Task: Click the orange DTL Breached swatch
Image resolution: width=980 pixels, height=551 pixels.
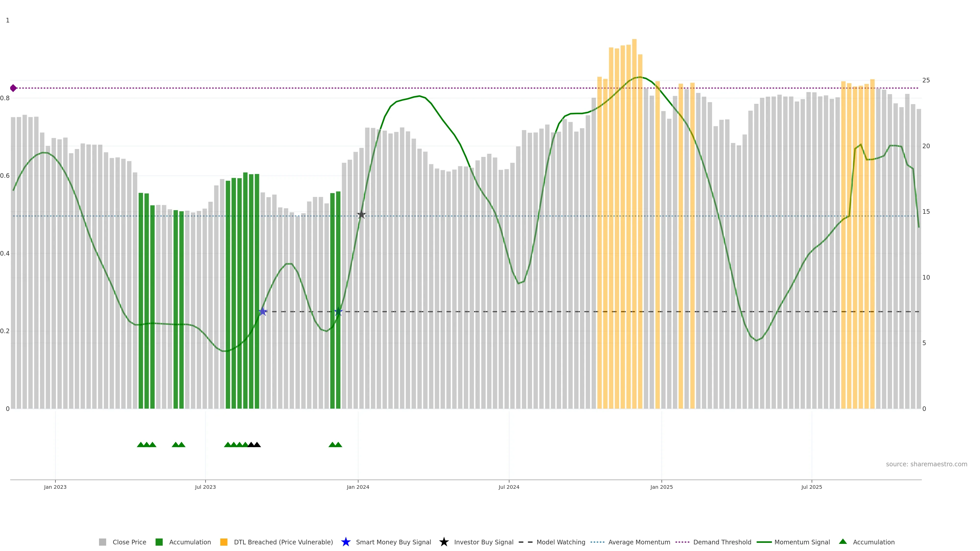Action: (224, 542)
